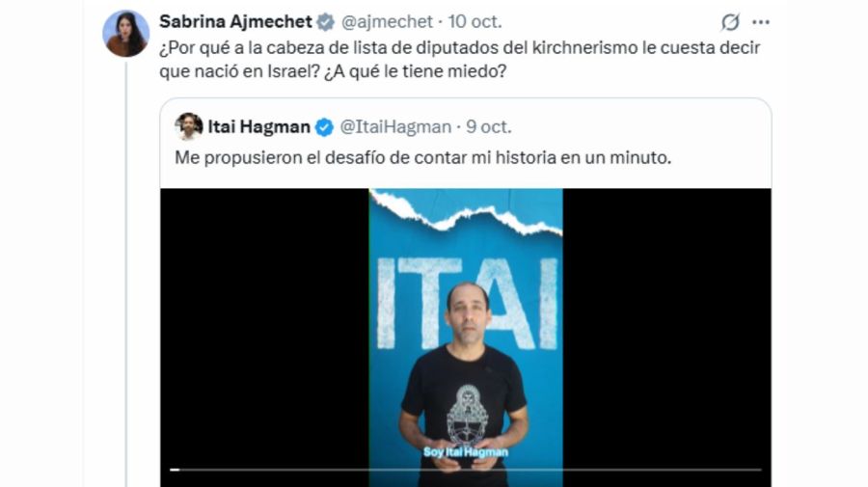This screenshot has width=868, height=487.
Task: Click the ITAI lettering in video
Action: pyautogui.click(x=467, y=303)
